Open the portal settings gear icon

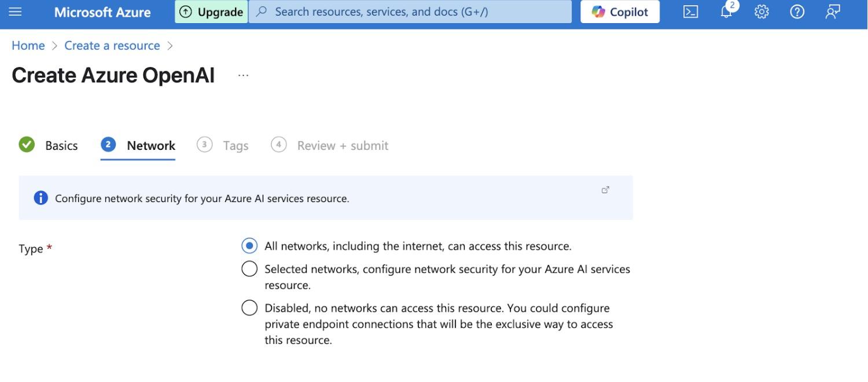[762, 12]
